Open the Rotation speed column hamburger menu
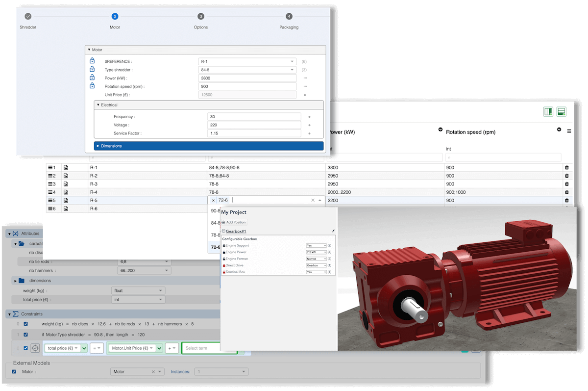Screen dimensions: 588x391 pos(568,130)
